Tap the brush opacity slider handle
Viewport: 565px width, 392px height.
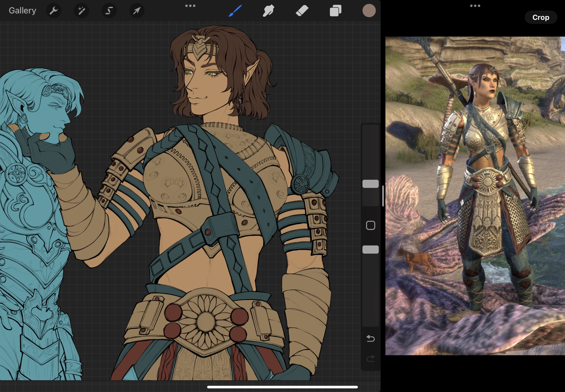tap(370, 249)
